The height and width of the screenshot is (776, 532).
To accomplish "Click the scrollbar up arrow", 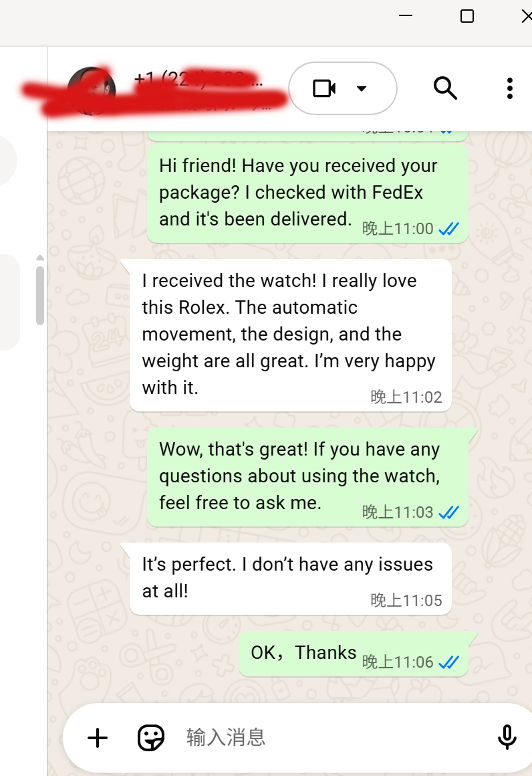I will point(40,258).
